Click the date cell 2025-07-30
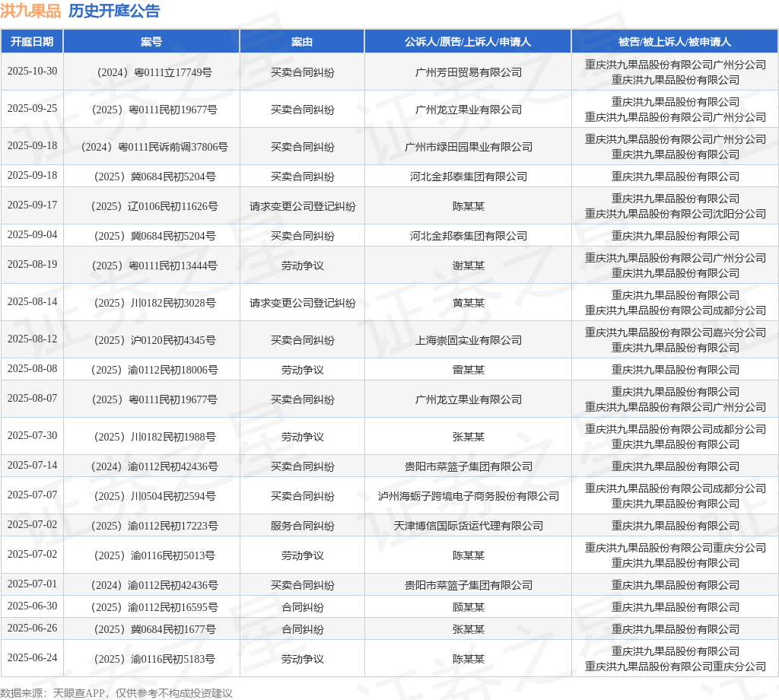The width and height of the screenshot is (779, 700). click(x=32, y=436)
